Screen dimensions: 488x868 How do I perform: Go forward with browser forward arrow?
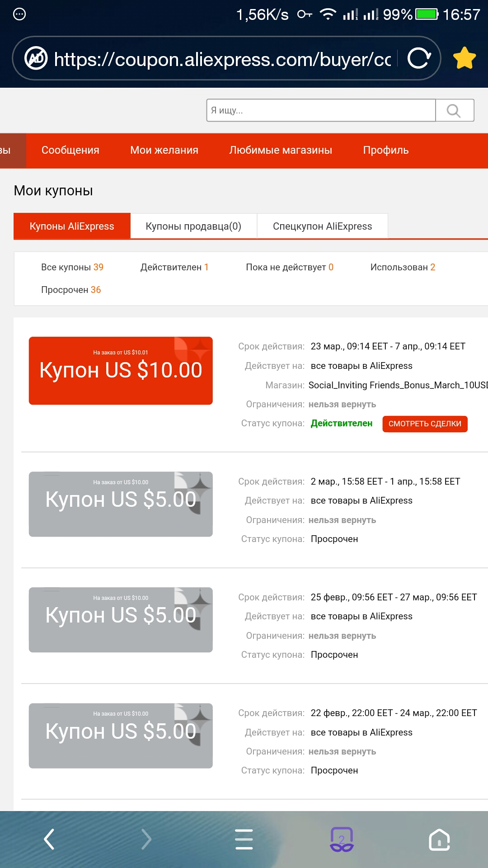[x=146, y=839]
